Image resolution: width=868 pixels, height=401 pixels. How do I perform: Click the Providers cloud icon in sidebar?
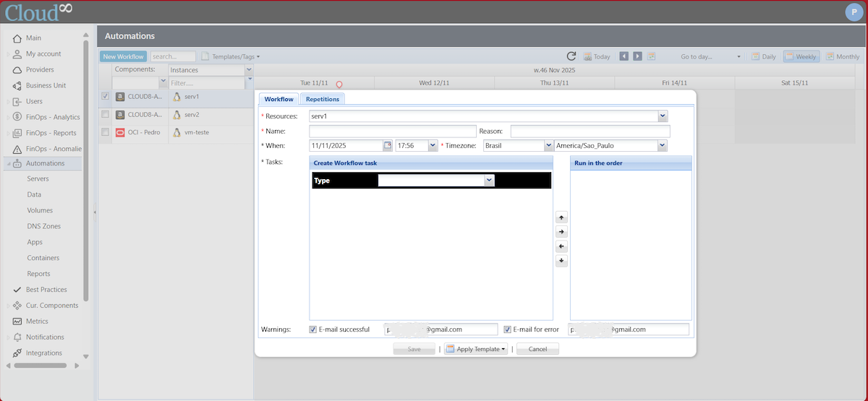tap(18, 70)
